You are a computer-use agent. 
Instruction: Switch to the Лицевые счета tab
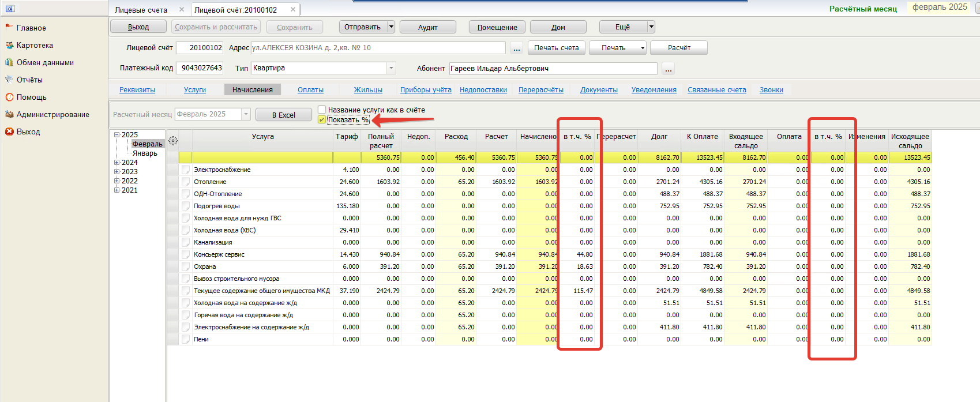coord(141,10)
